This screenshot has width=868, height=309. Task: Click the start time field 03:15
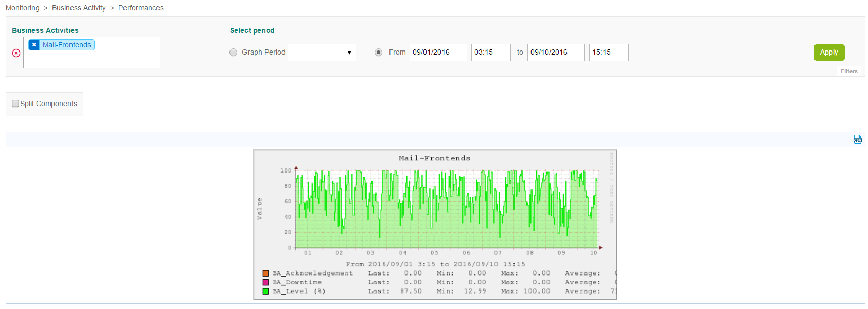point(491,53)
